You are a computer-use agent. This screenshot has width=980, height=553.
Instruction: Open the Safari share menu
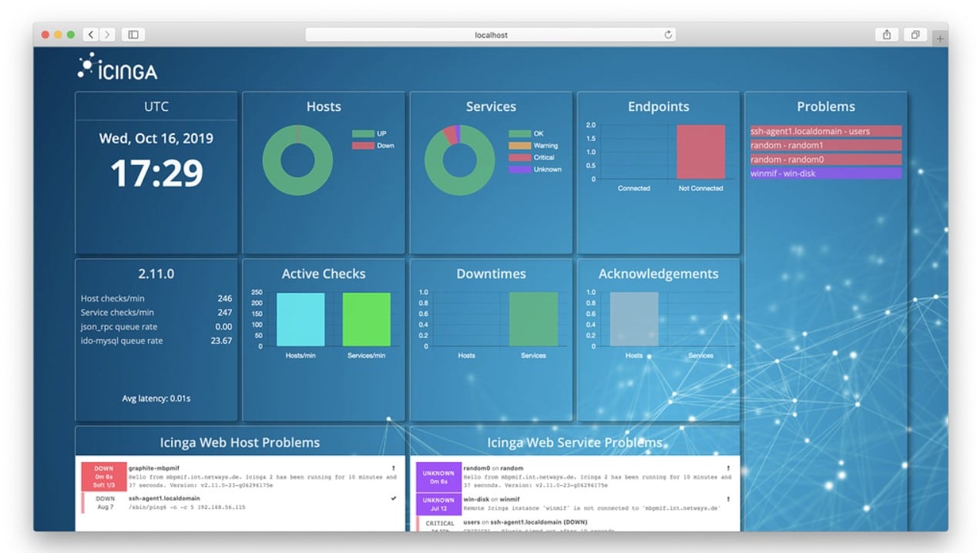point(887,35)
